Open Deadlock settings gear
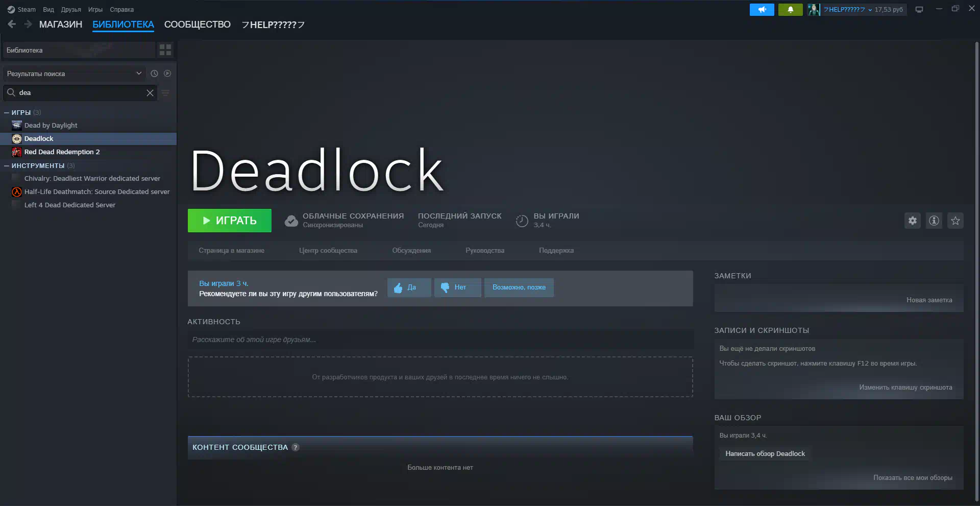This screenshot has height=506, width=980. point(913,221)
